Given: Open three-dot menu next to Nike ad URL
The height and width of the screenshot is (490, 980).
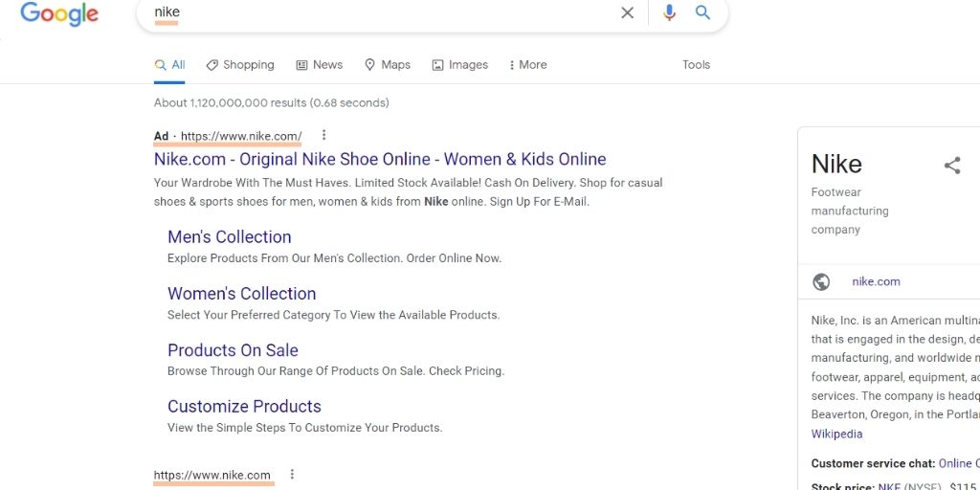Looking at the screenshot, I should click(x=323, y=135).
